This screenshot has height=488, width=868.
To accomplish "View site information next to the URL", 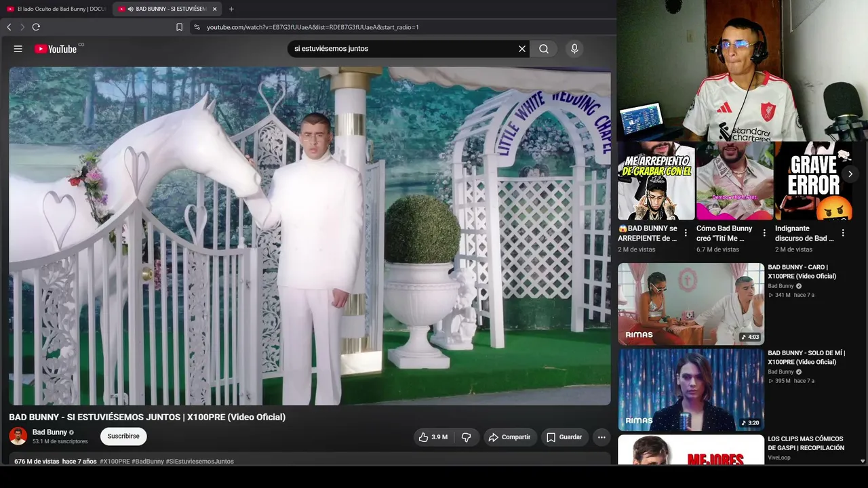I will point(197,27).
